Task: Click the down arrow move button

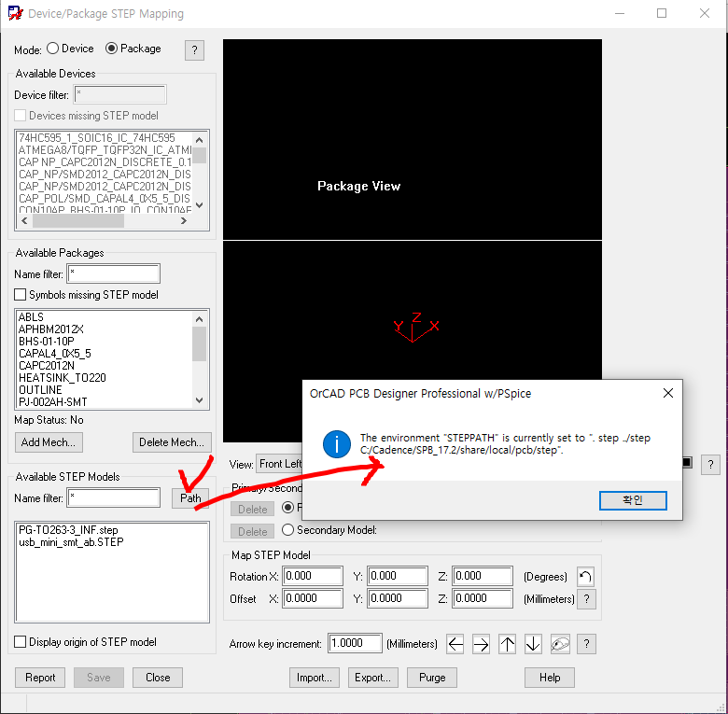Action: coord(533,644)
